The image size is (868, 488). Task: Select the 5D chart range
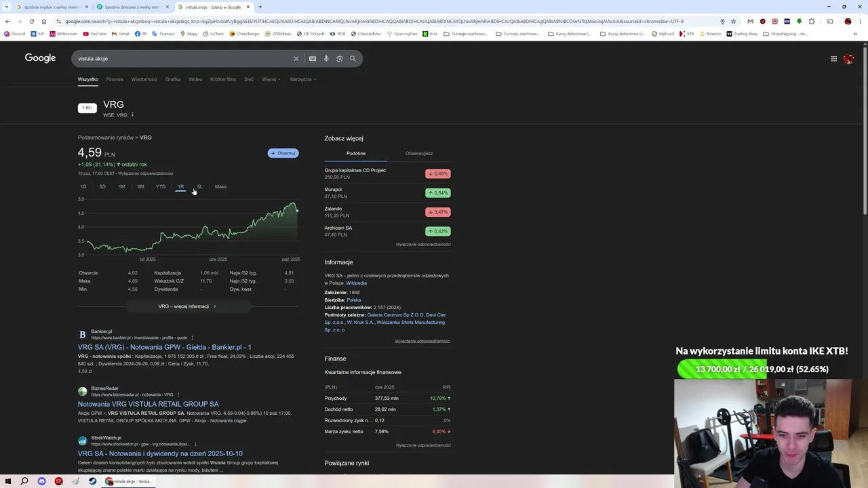pyautogui.click(x=102, y=186)
